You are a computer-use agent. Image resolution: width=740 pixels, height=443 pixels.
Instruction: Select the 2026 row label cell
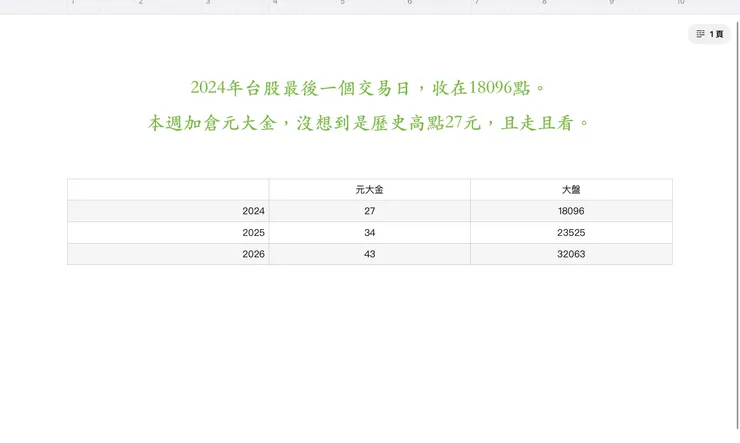(x=168, y=254)
